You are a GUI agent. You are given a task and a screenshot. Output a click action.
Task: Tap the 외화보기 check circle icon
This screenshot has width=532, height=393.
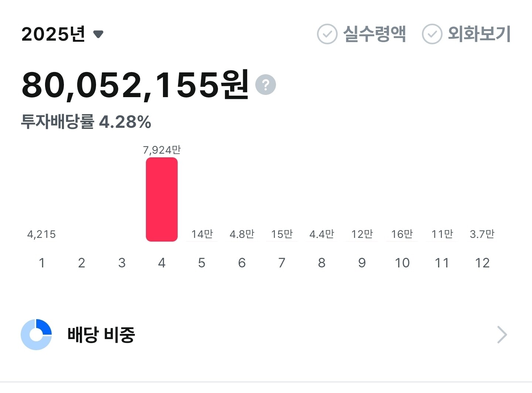pos(432,34)
